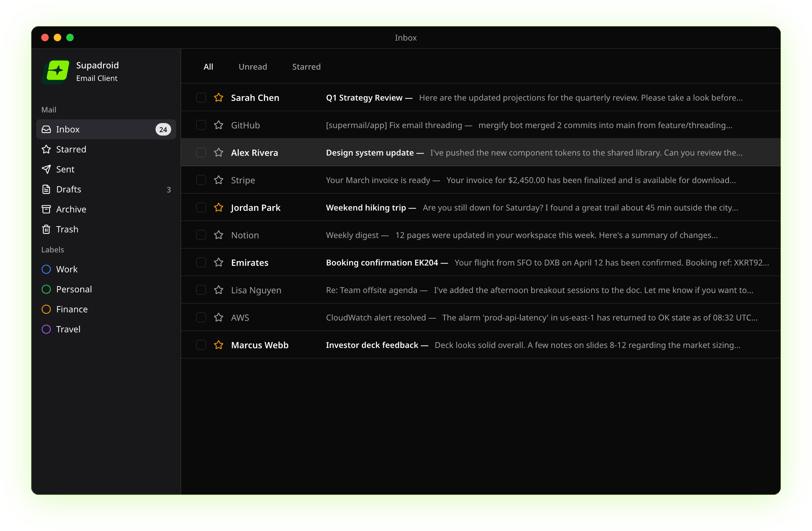Click the Trash can icon
This screenshot has width=812, height=531.
coord(47,229)
